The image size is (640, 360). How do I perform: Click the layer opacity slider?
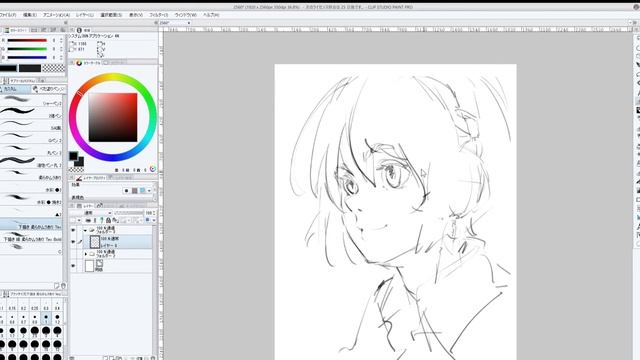coord(128,213)
